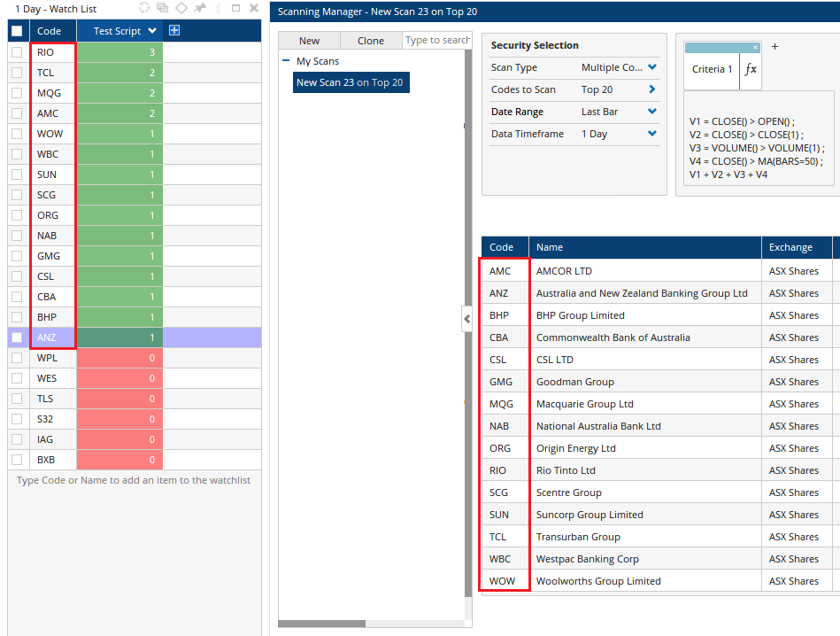The width and height of the screenshot is (840, 636).
Task: Select the TLS code in Watch List
Action: [x=45, y=399]
